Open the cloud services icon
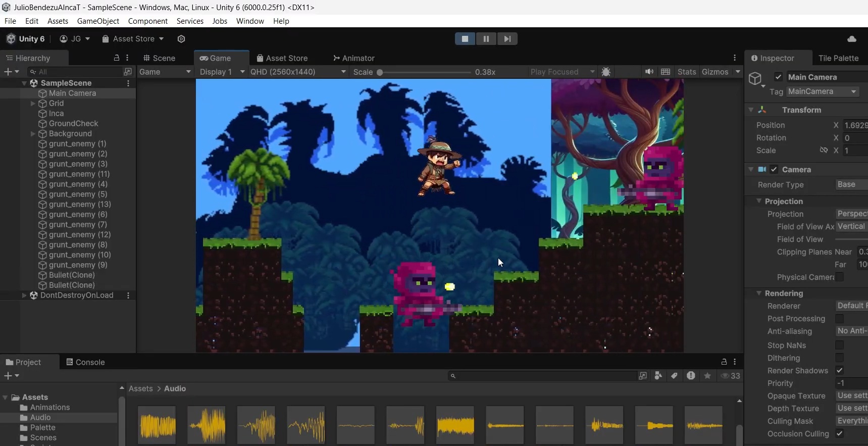 coord(851,39)
